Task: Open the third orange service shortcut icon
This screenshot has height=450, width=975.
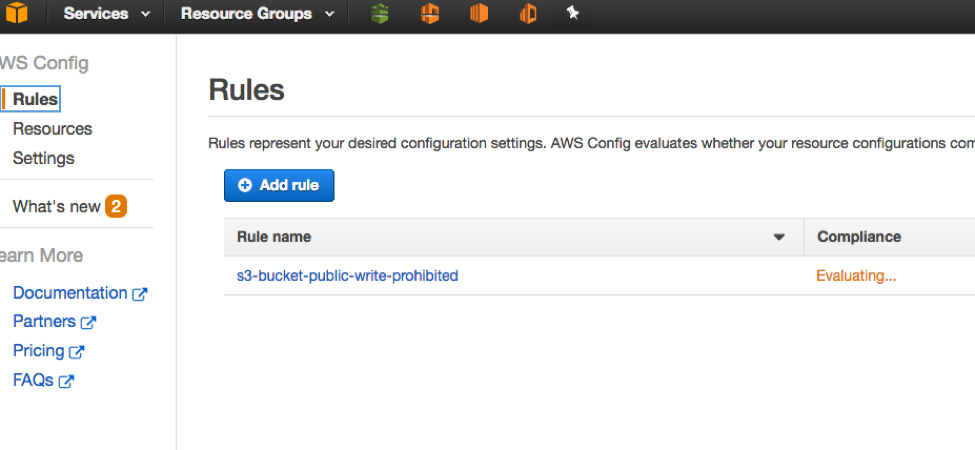Action: point(528,14)
